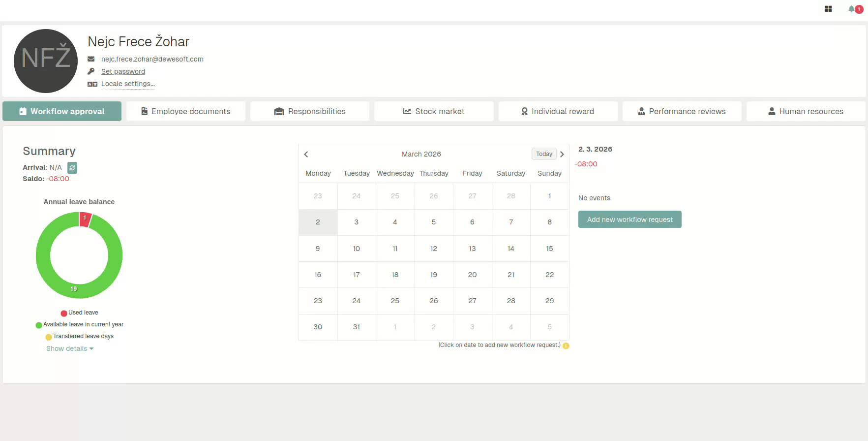Click the No events text
The image size is (868, 441).
594,198
